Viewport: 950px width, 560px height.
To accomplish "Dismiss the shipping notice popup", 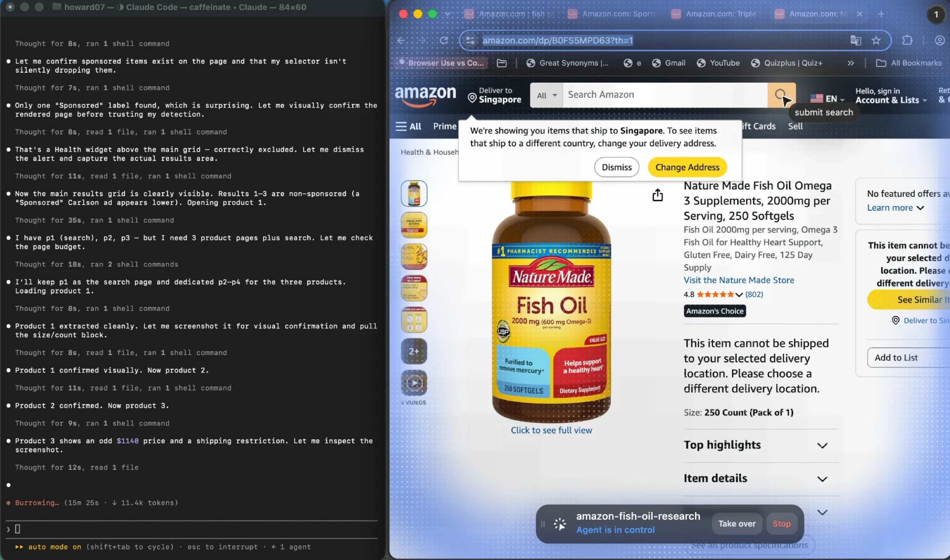I will coord(616,167).
